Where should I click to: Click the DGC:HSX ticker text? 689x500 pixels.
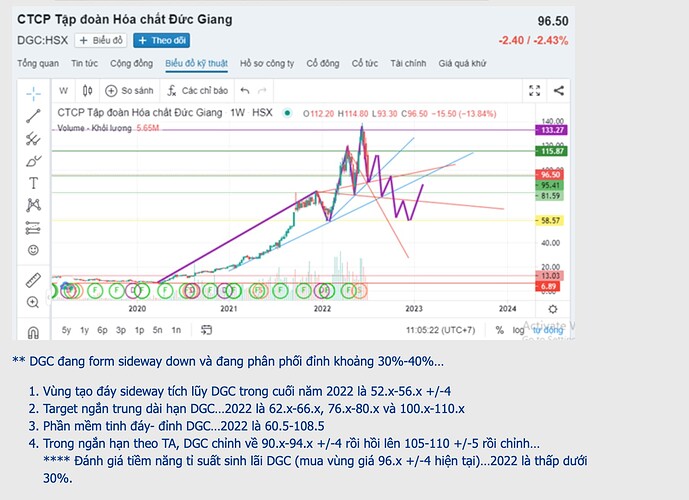(43, 40)
